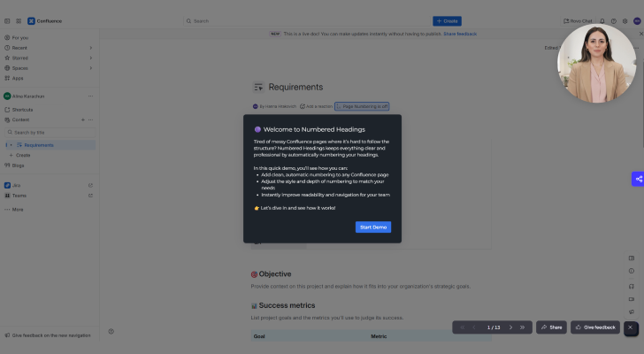This screenshot has height=354, width=644.
Task: Click the Confluence logo
Action: [45, 21]
